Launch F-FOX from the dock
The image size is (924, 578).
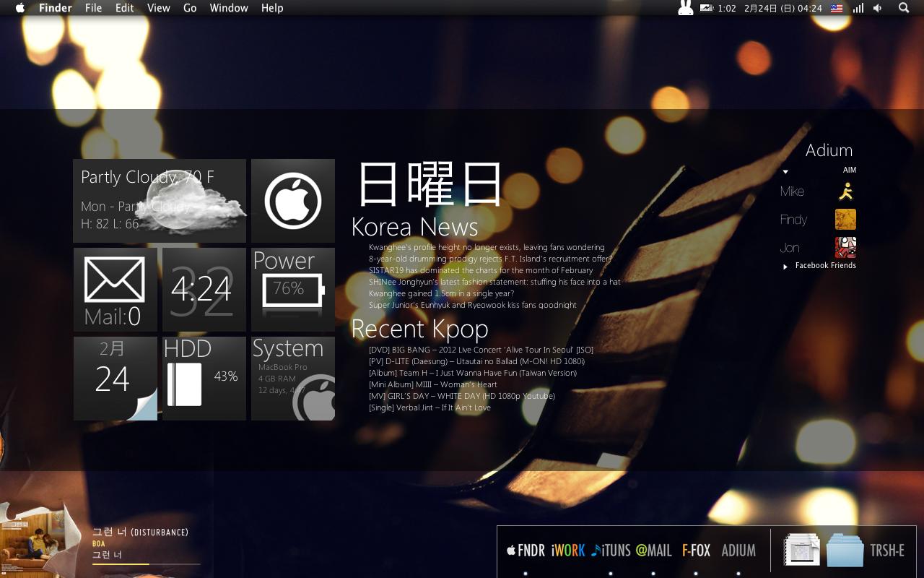tap(696, 551)
